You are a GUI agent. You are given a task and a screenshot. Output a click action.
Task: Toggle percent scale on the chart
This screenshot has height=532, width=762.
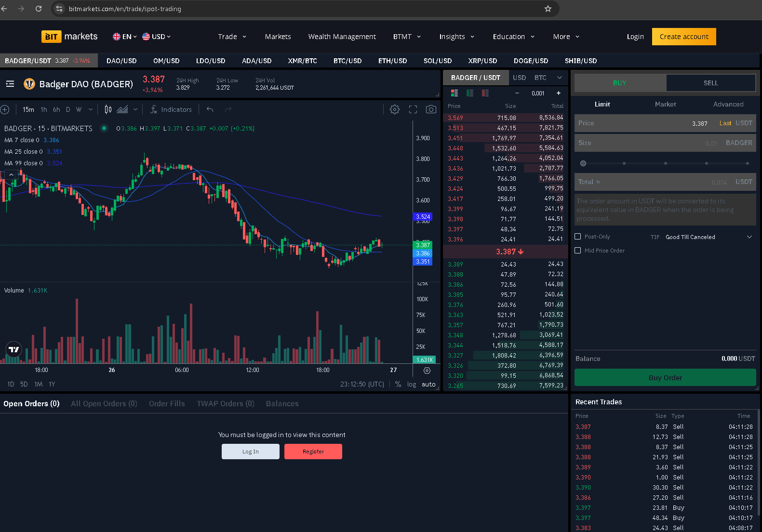tap(398, 384)
